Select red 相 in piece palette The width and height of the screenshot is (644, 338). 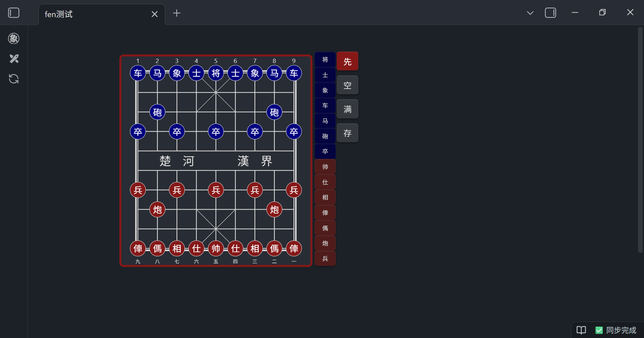(325, 198)
